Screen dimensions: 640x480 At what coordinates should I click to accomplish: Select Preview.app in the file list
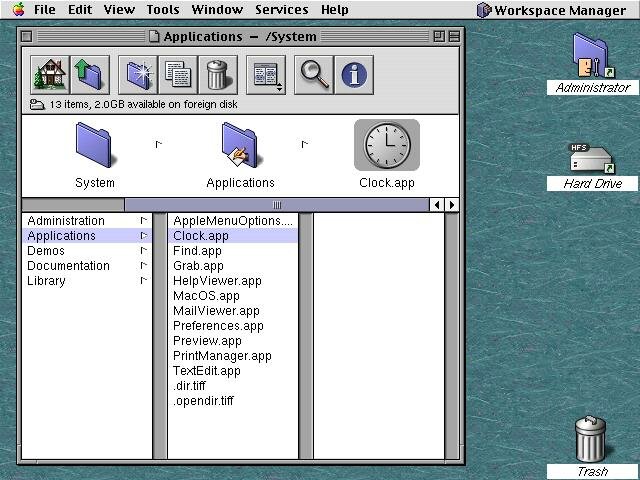point(233,341)
